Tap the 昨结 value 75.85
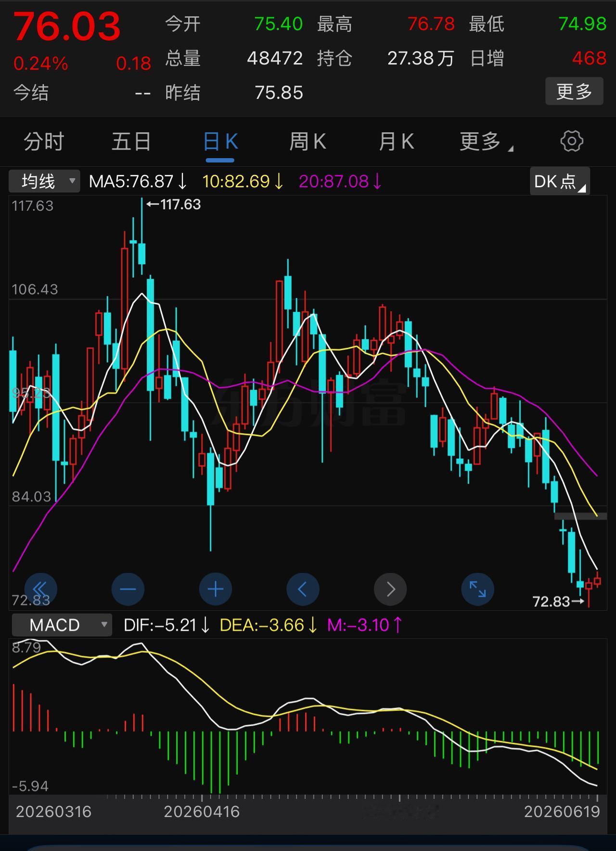This screenshot has height=851, width=616. tap(279, 92)
